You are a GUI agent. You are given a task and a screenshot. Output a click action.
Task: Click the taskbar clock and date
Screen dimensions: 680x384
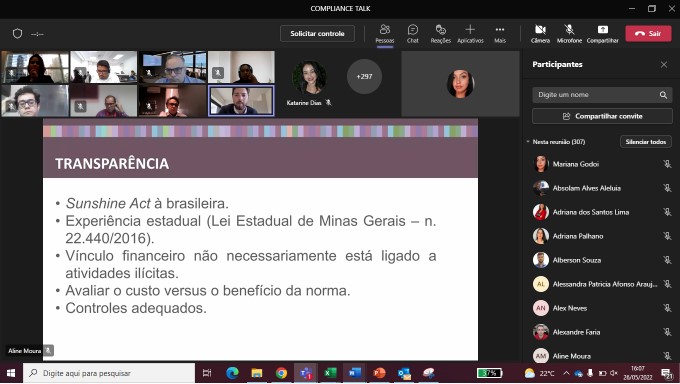coord(638,373)
